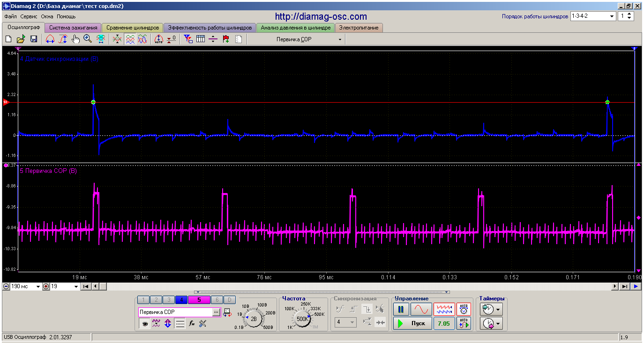Adjust the 500K frequency knob
The height and width of the screenshot is (343, 644).
[x=302, y=319]
